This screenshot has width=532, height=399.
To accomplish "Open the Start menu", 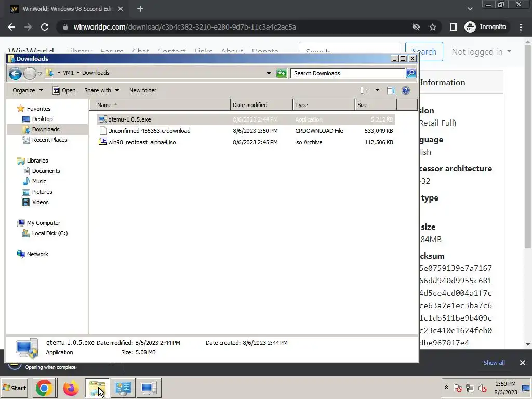I will pos(14,388).
